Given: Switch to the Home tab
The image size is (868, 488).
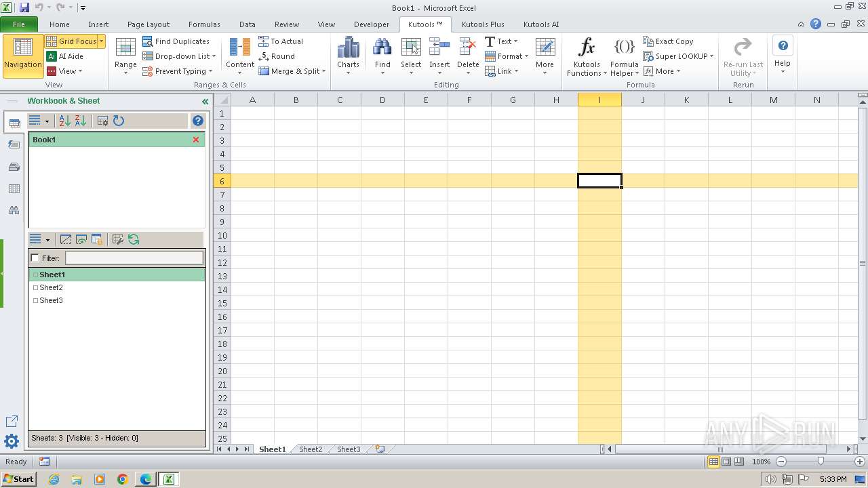Looking at the screenshot, I should click(60, 24).
